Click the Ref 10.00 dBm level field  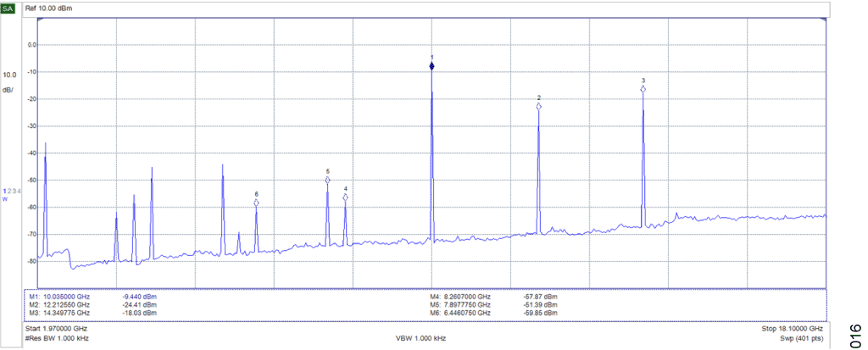(58, 8)
